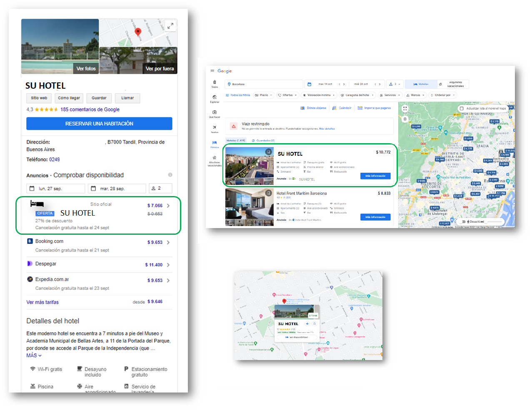Open 'Hoteles' in the travel sidebar
This screenshot has height=410, width=532.
pyautogui.click(x=215, y=144)
